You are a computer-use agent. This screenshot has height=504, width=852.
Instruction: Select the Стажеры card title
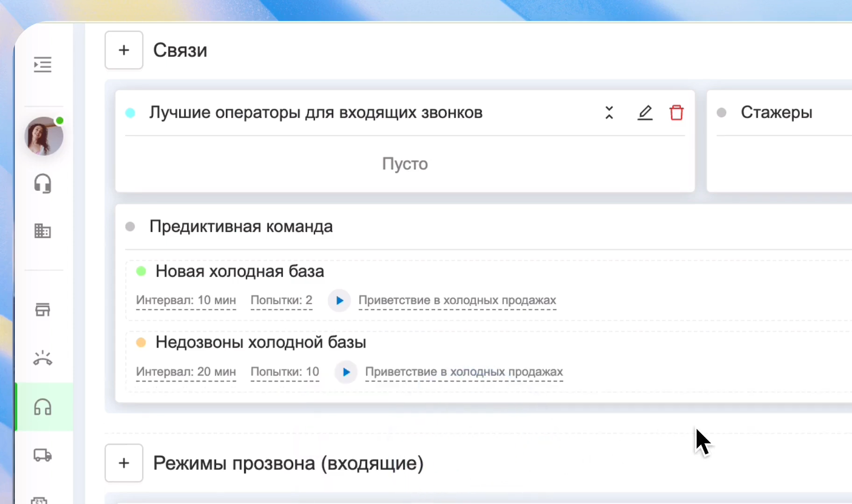(776, 112)
